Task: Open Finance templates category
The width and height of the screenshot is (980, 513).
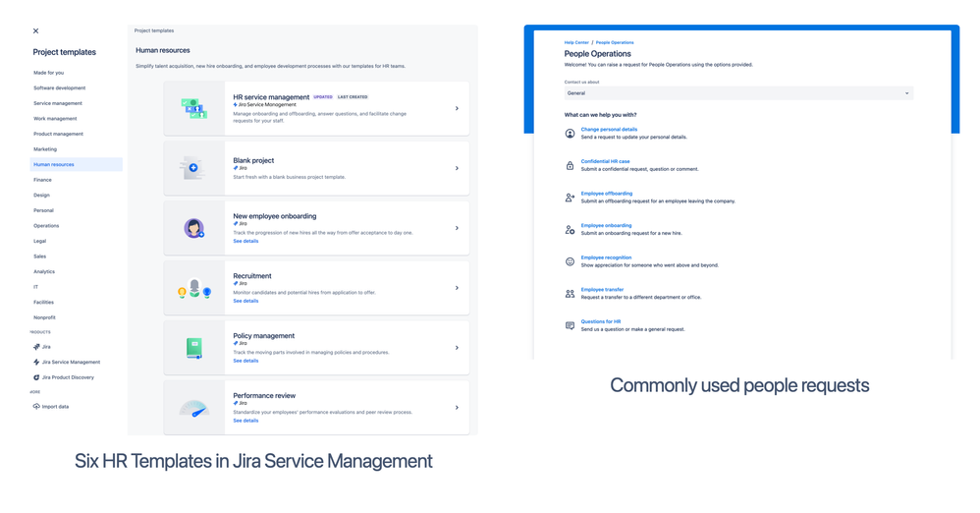Action: [42, 180]
